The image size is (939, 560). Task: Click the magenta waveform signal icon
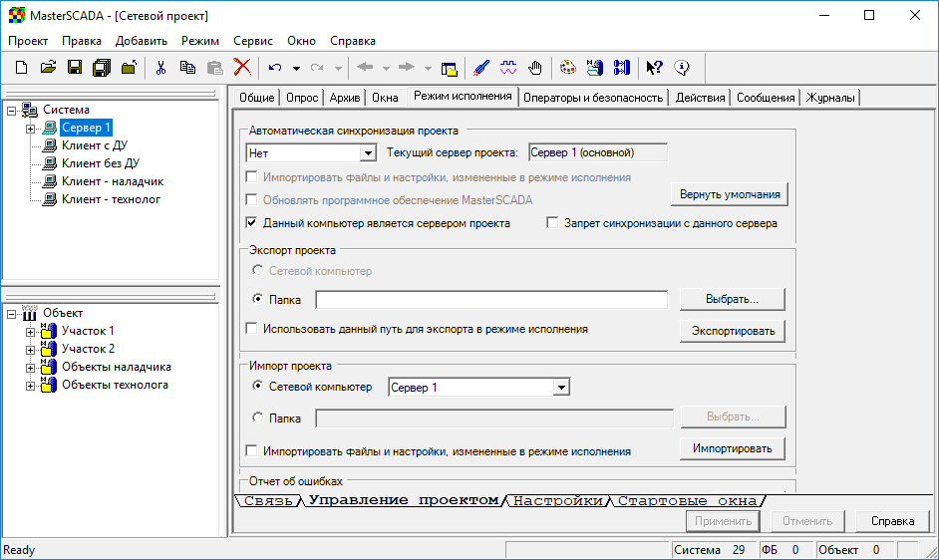(507, 68)
